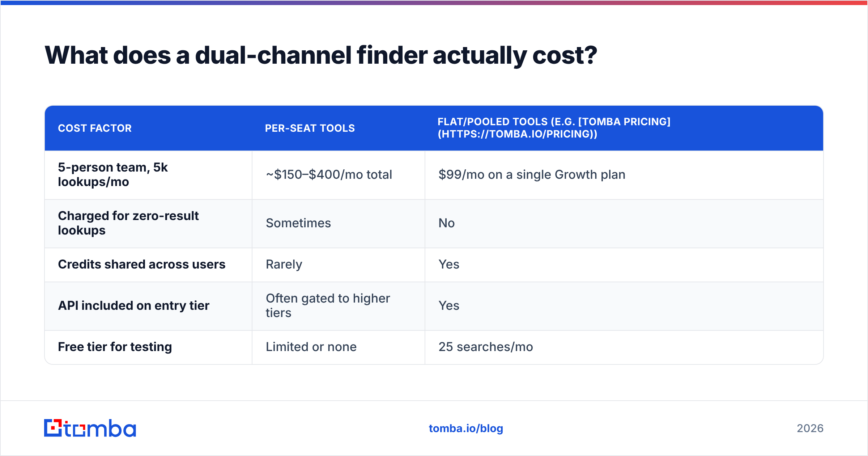Select the 'Often gated to higher tiers' cell
Image resolution: width=868 pixels, height=456 pixels.
(x=339, y=306)
